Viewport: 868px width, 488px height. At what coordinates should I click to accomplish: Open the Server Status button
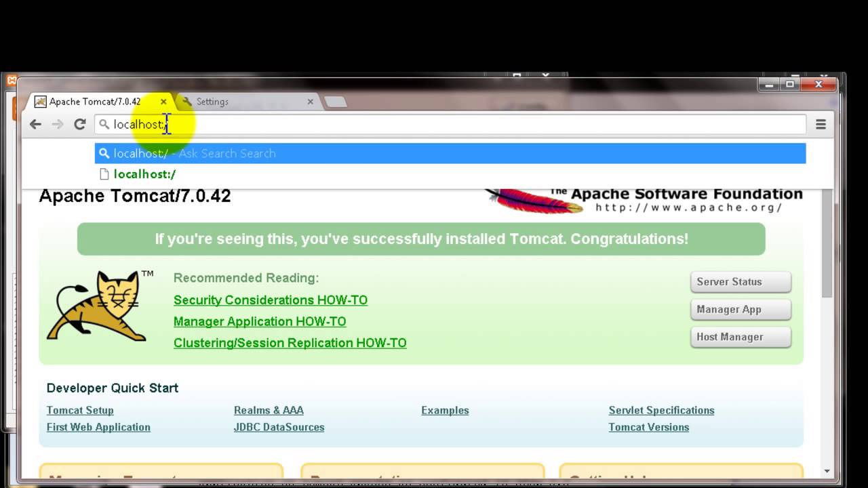(741, 282)
